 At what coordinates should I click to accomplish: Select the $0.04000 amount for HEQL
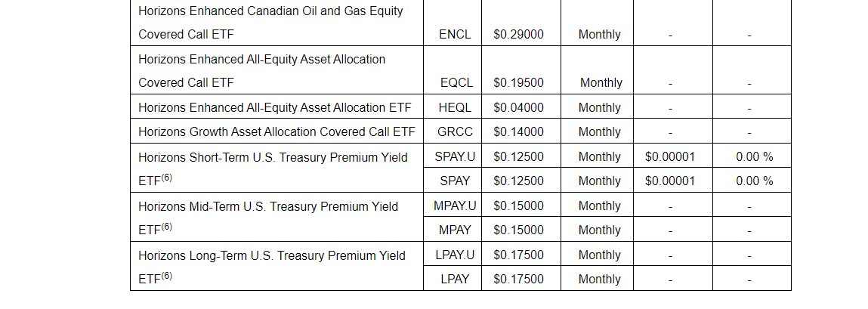click(x=518, y=107)
